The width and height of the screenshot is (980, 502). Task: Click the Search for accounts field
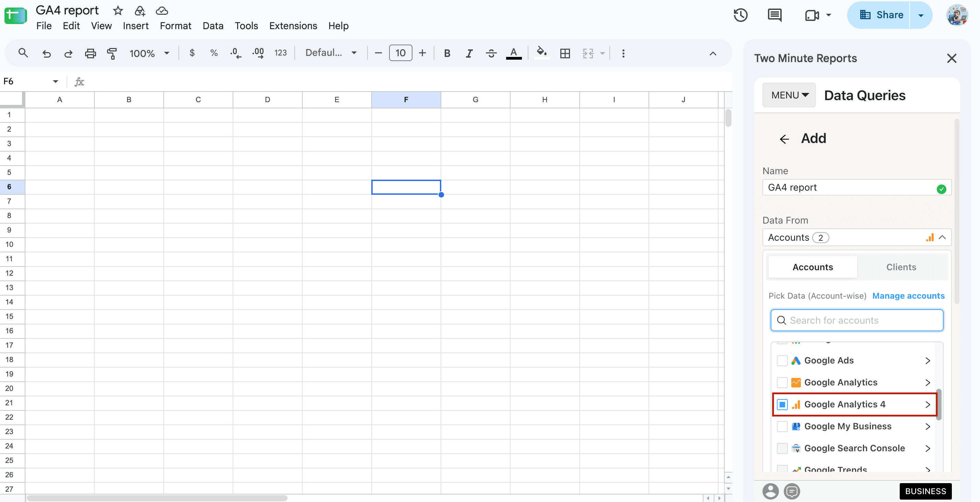(857, 320)
